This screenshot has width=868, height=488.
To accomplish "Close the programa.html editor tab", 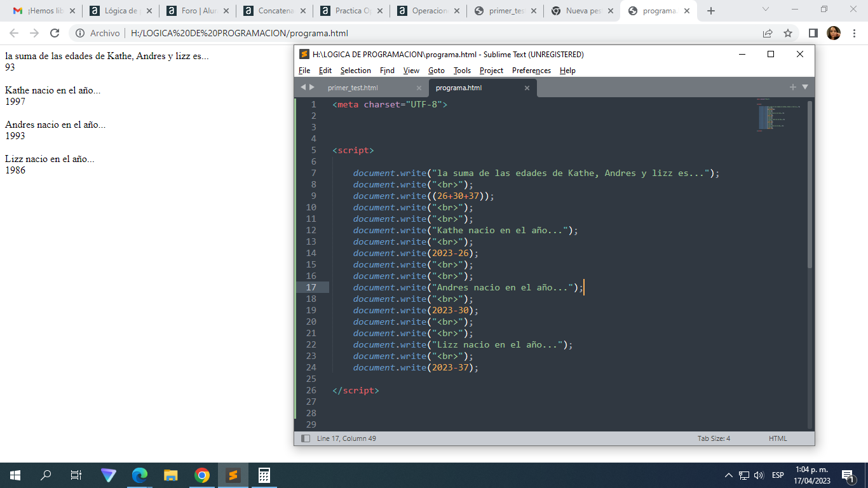I will 527,88.
